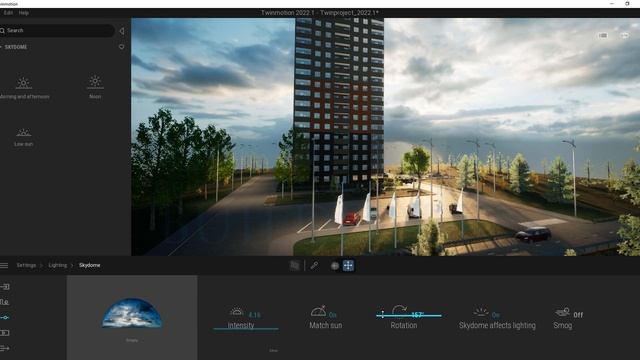Adjust the Intensity slider
The image size is (640, 360).
(x=246, y=329)
